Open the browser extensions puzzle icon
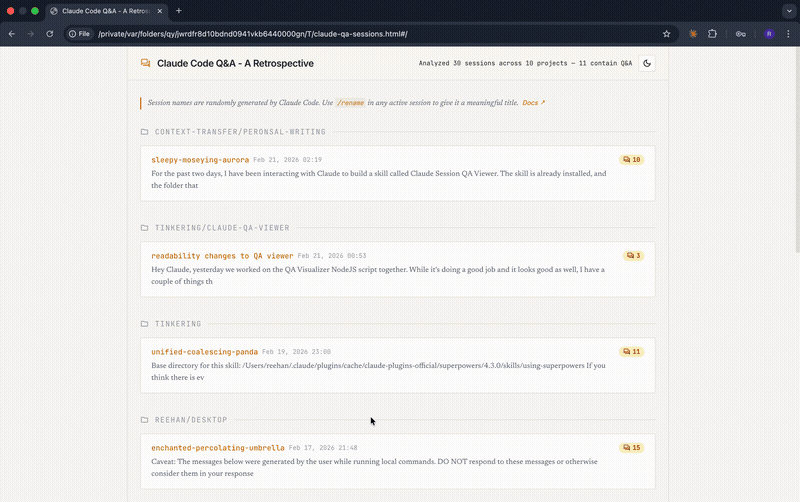800x502 pixels. [712, 33]
